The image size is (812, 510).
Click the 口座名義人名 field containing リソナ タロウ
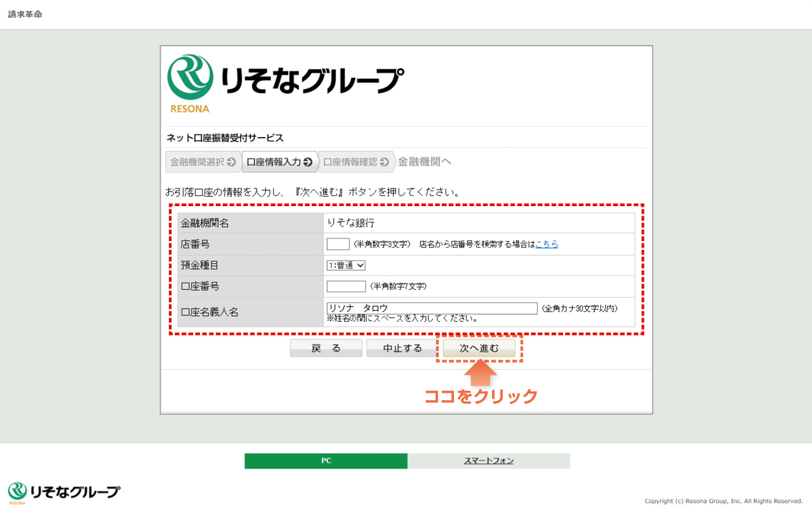click(x=432, y=308)
